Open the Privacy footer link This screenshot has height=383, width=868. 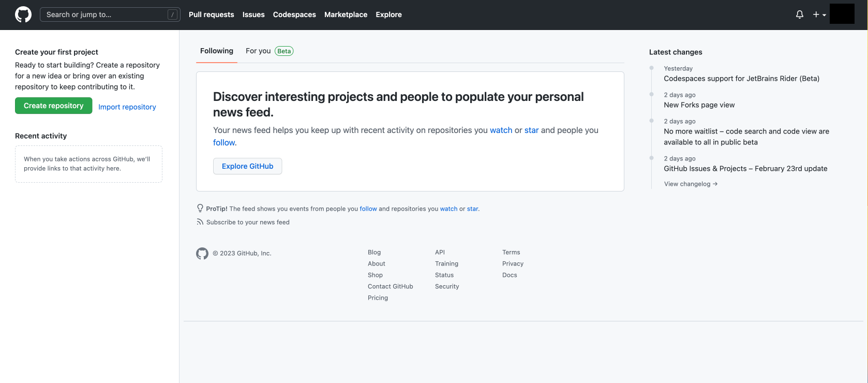(513, 263)
